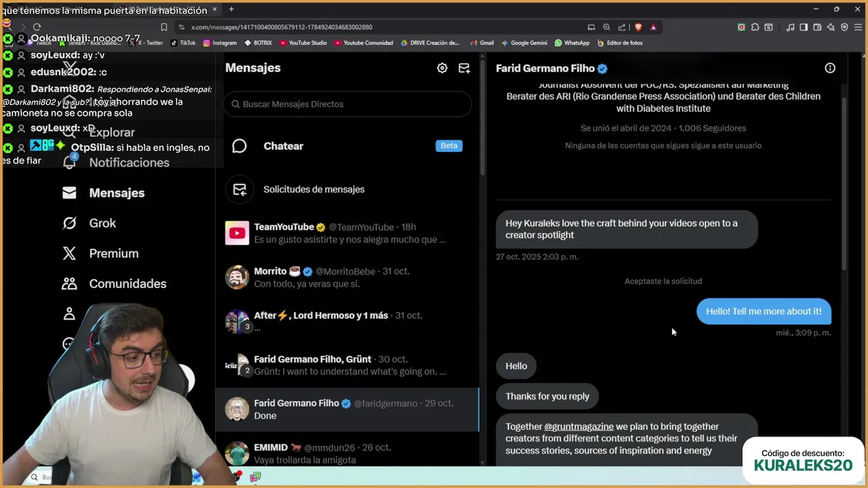Compose a new message with envelope-plus icon

click(x=464, y=68)
